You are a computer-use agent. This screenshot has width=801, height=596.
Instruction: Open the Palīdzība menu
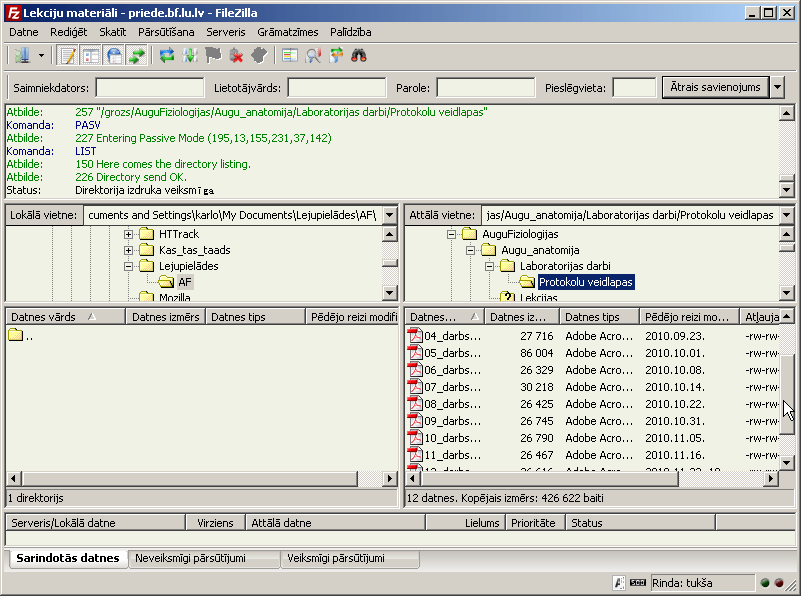tap(350, 32)
